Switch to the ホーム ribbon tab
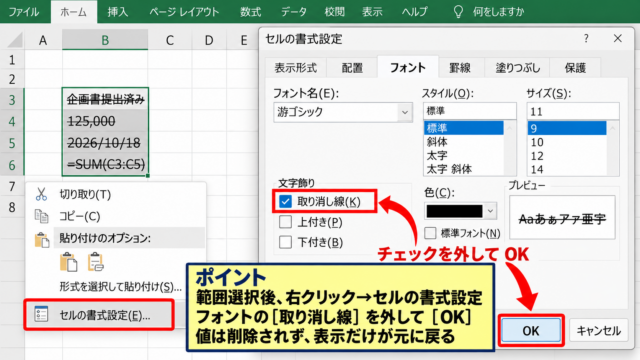This screenshot has height=360, width=640. (73, 12)
